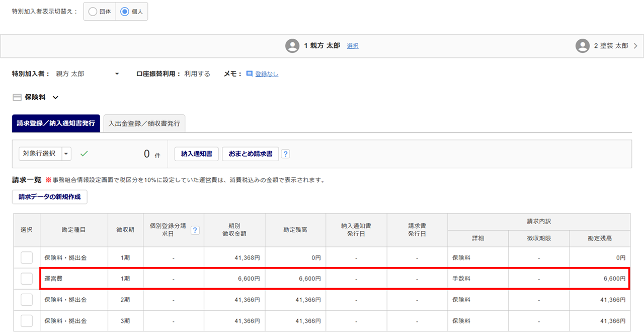Click the 保険料 card icon

pos(17,98)
